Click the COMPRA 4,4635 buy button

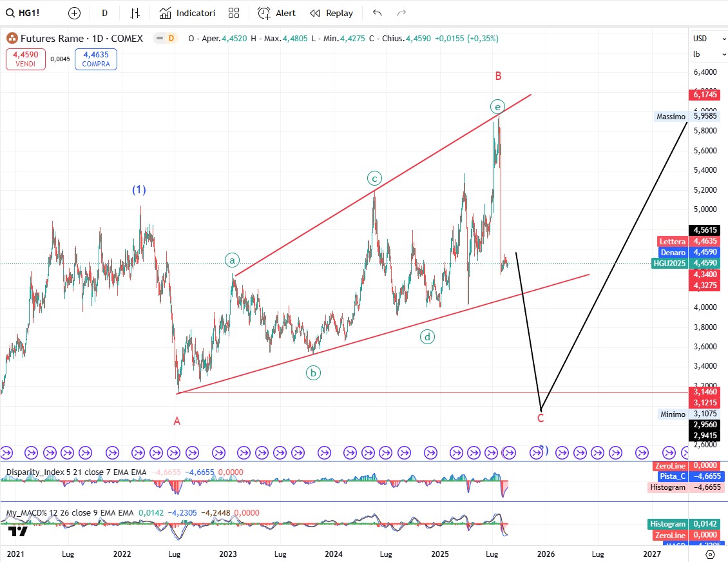[95, 59]
